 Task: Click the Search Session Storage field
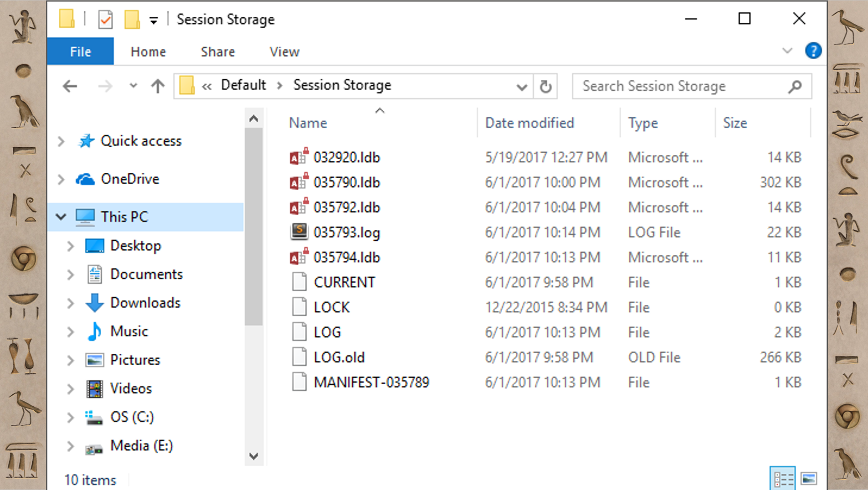coord(683,86)
